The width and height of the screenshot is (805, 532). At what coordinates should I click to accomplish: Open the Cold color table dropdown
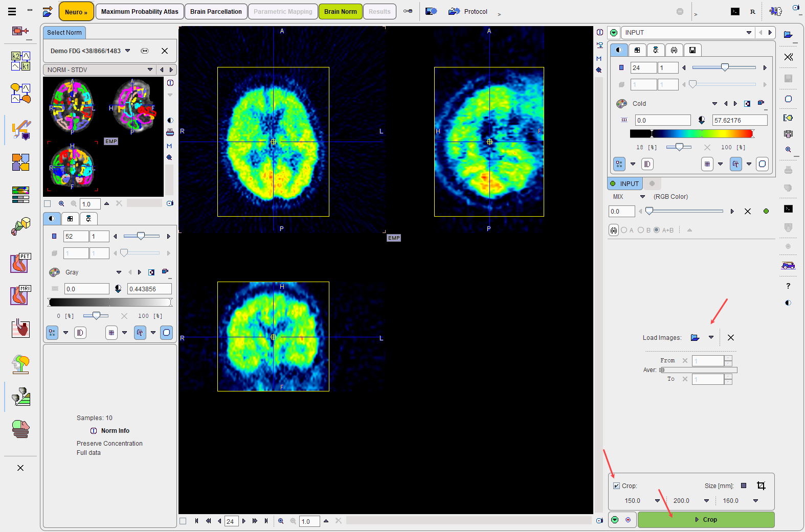tap(714, 104)
